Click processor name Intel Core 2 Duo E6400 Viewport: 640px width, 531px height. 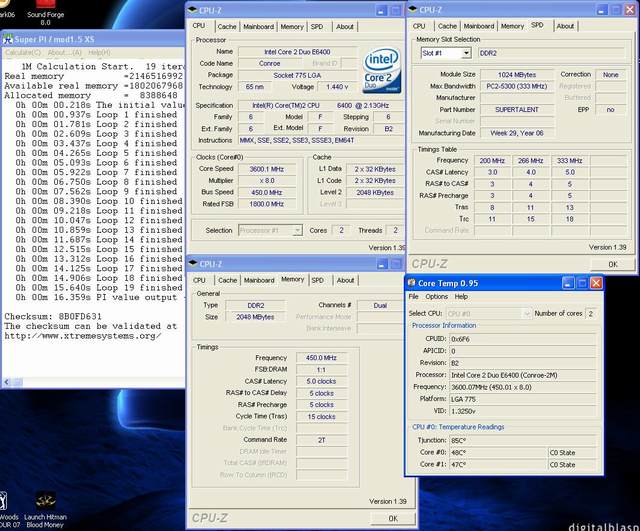click(x=298, y=52)
